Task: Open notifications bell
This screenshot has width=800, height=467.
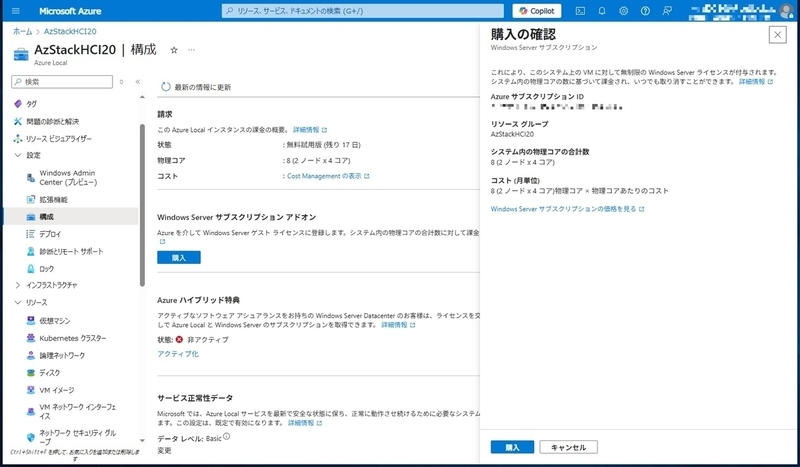Action: [602, 11]
